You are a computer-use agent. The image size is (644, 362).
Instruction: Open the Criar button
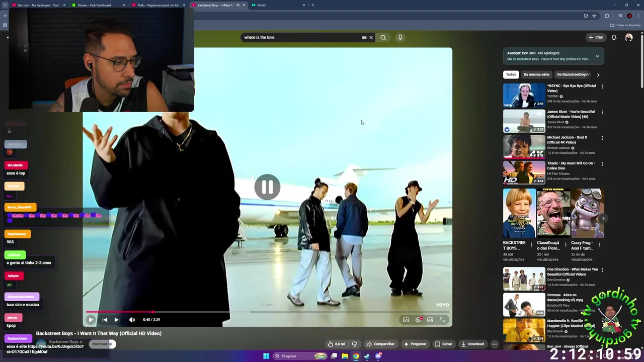(x=596, y=37)
